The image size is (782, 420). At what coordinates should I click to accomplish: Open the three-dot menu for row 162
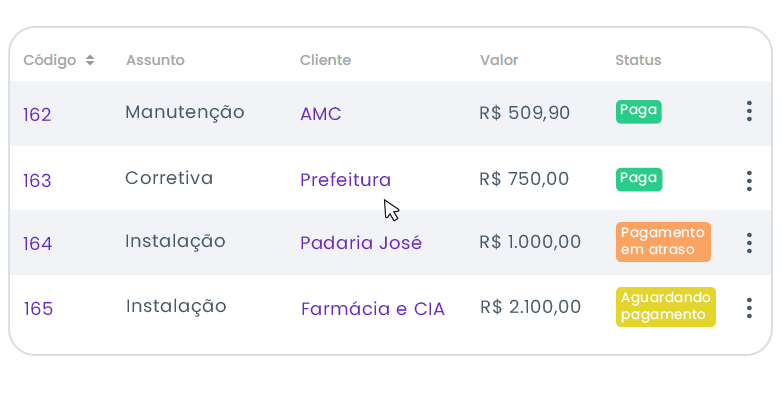(x=749, y=112)
